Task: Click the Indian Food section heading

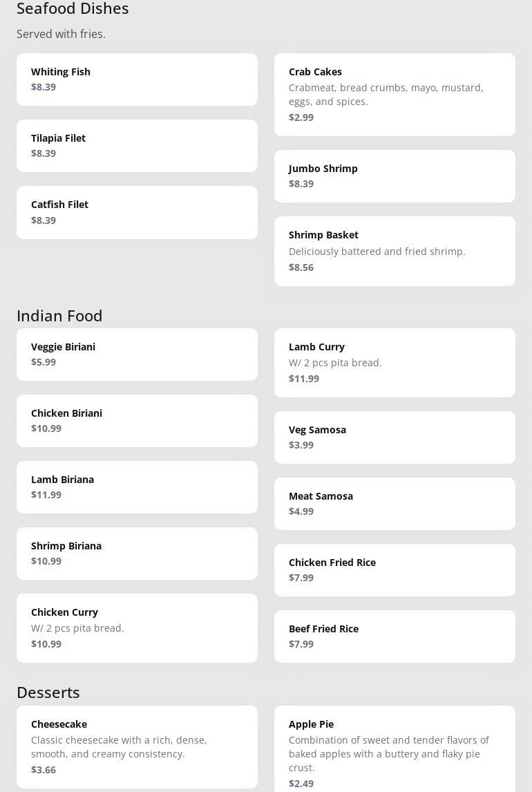Action: (x=59, y=316)
